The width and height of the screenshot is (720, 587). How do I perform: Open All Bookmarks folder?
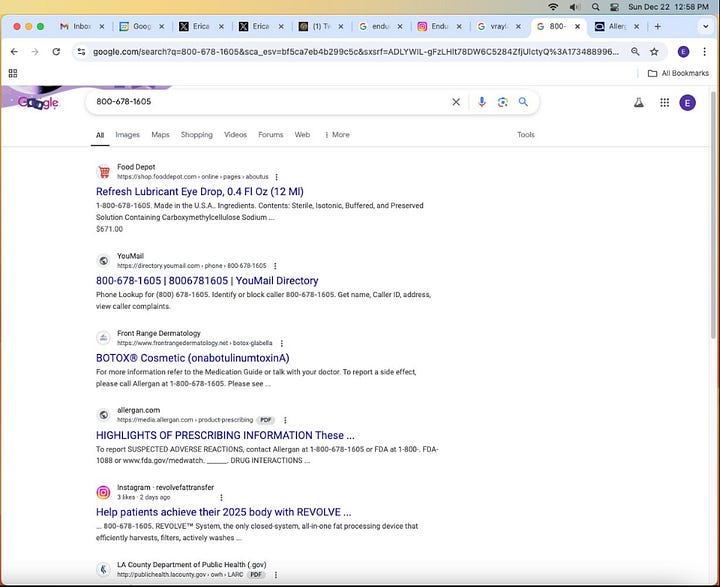678,73
